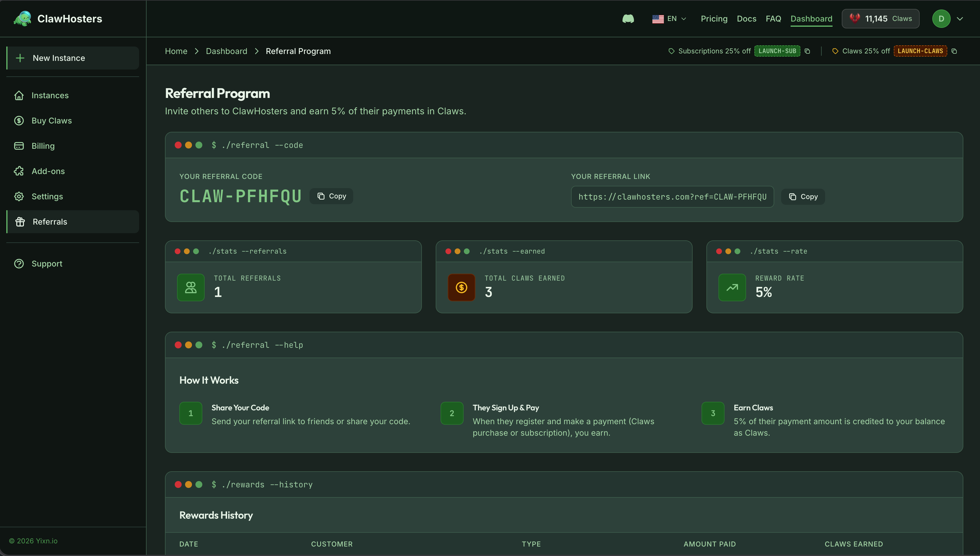Open the Docs navigation item

pyautogui.click(x=747, y=18)
